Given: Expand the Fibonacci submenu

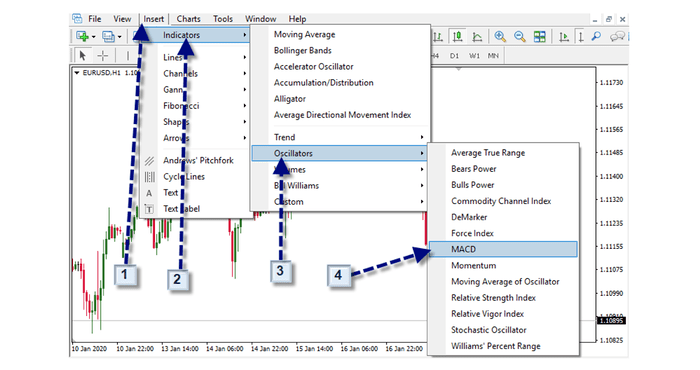Looking at the screenshot, I should [x=195, y=105].
